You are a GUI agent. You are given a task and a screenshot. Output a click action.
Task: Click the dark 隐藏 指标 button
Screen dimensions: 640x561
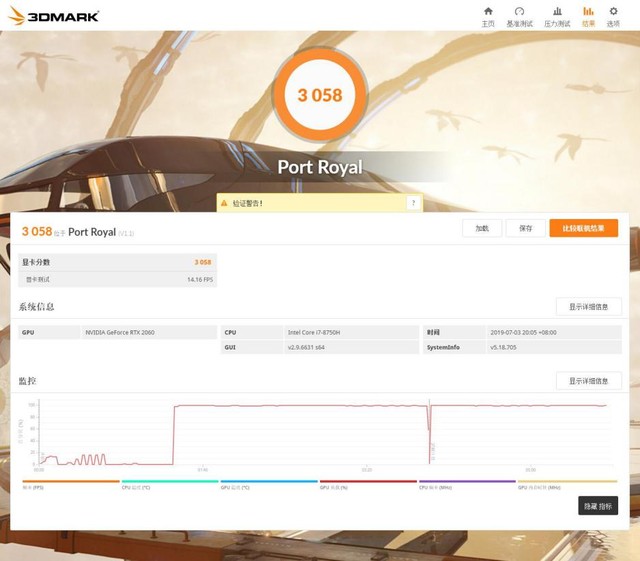[x=598, y=506]
